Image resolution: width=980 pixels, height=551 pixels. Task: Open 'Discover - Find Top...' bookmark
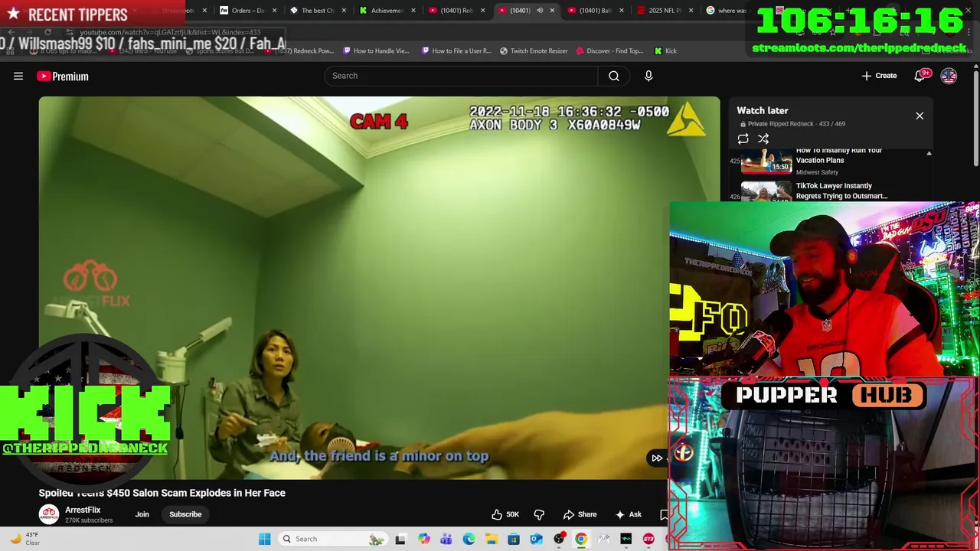tap(609, 51)
